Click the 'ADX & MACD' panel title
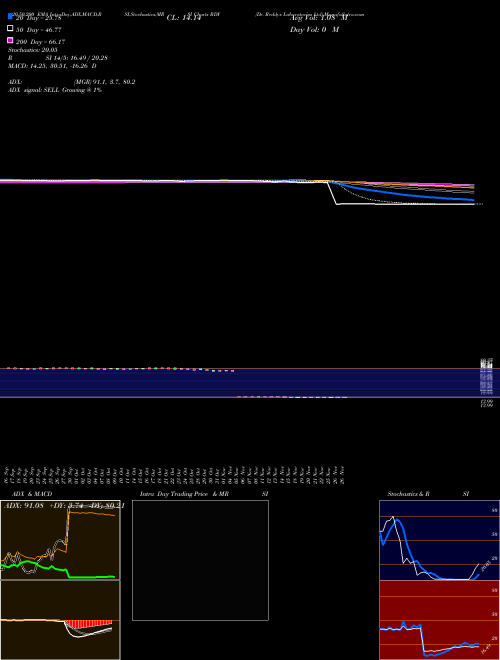The image size is (500, 660). [x=32, y=494]
